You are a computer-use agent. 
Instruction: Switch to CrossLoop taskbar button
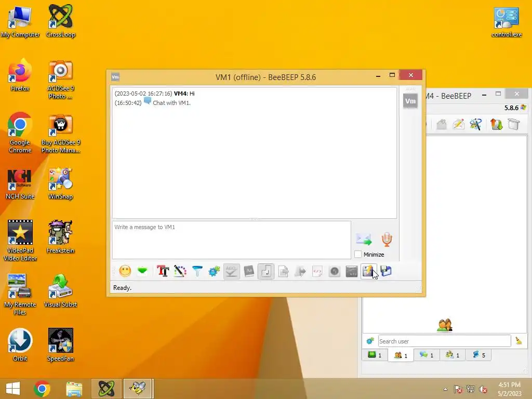pyautogui.click(x=106, y=389)
